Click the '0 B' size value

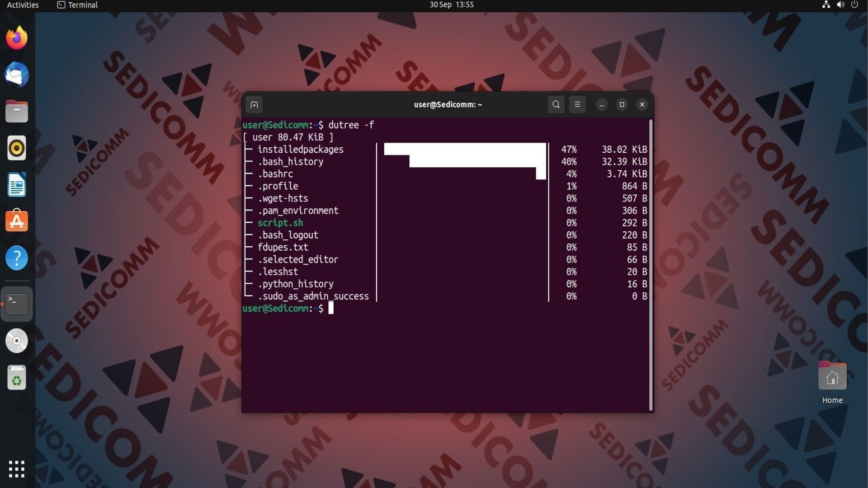pos(639,296)
